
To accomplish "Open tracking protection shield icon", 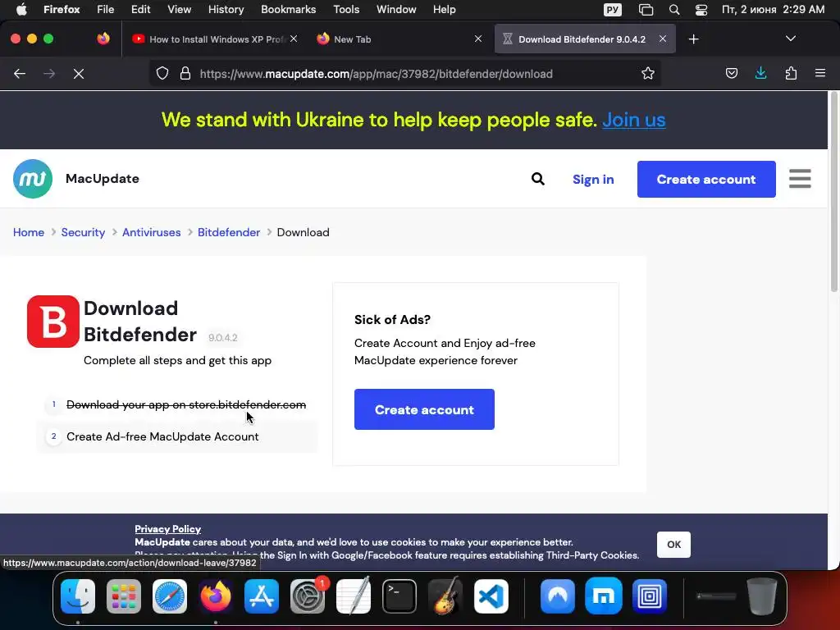I will click(x=162, y=73).
